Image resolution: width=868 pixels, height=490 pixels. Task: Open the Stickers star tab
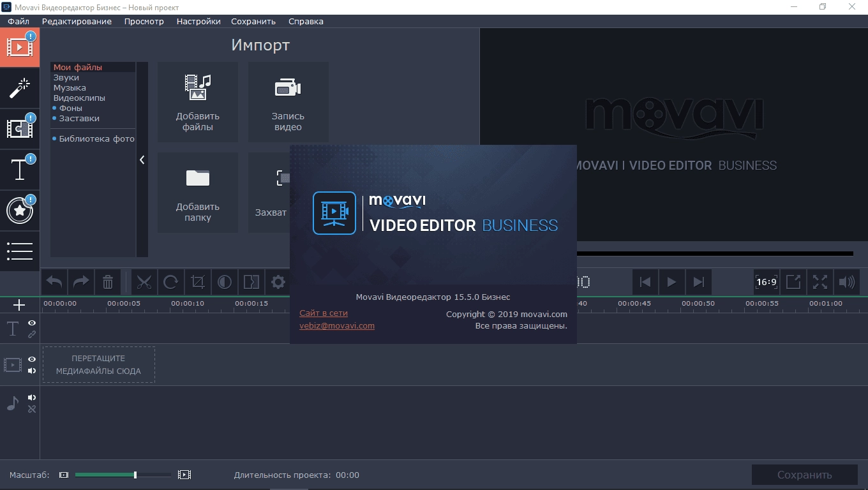pos(20,211)
